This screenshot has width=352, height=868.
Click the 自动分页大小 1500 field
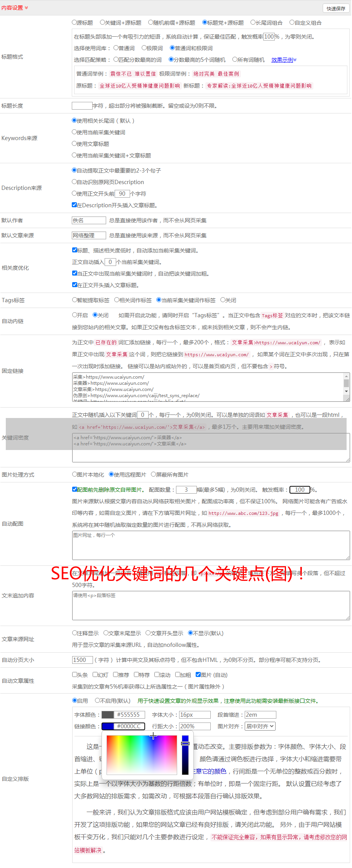(83, 660)
